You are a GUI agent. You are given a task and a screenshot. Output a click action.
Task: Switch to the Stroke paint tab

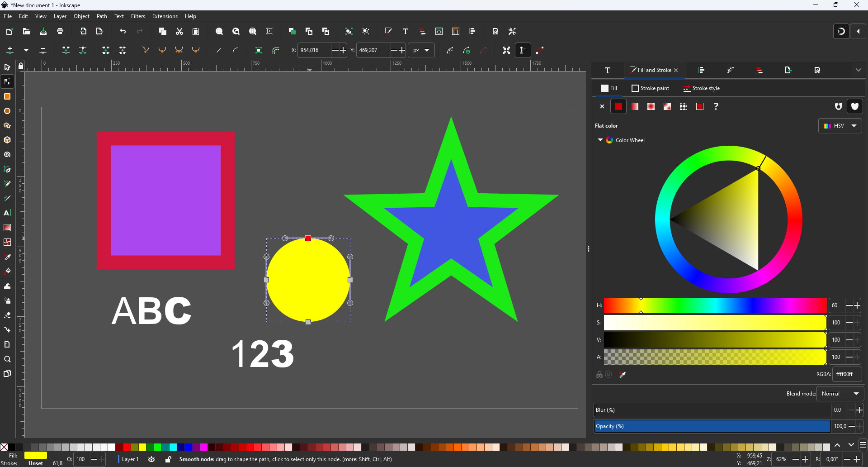pos(650,88)
